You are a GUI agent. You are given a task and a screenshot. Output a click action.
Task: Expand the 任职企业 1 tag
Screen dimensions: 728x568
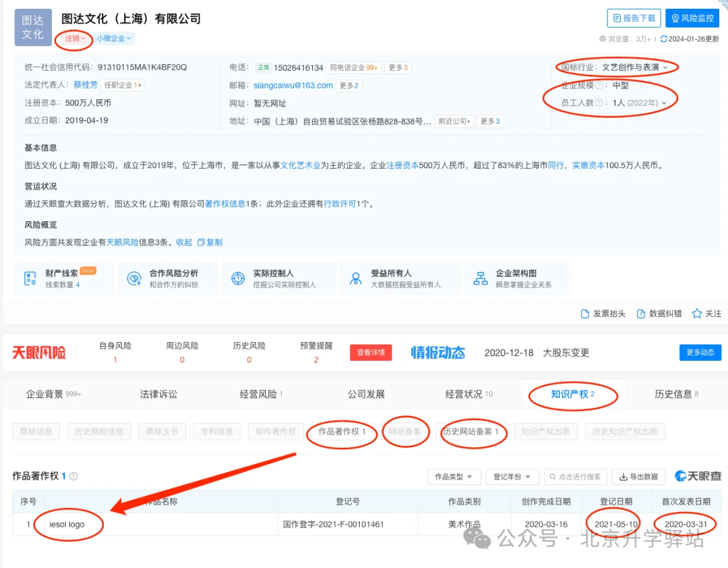[x=123, y=85]
